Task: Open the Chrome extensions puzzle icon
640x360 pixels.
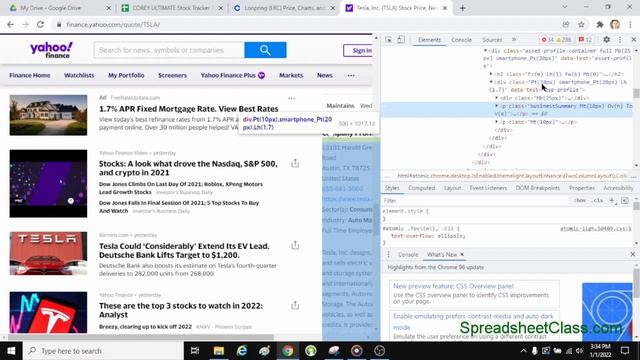Action: point(600,24)
